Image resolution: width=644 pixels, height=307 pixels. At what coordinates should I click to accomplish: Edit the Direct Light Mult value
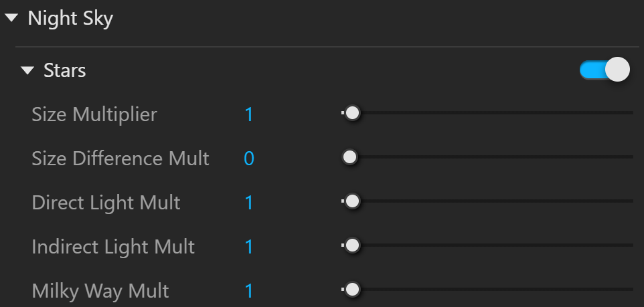click(x=249, y=203)
